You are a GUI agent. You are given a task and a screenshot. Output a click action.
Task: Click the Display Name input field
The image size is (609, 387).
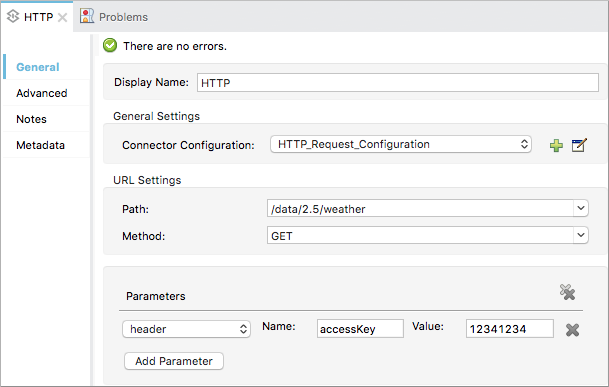(x=398, y=83)
